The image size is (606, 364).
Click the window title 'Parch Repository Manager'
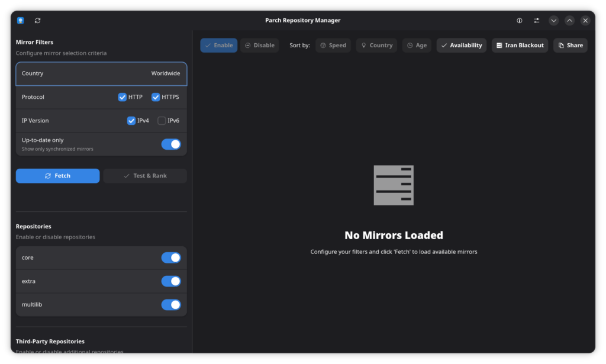tap(302, 21)
